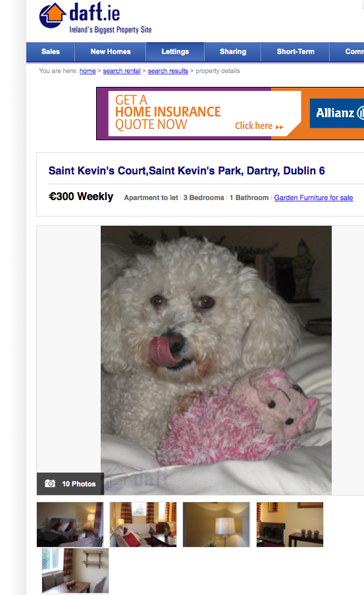The width and height of the screenshot is (364, 595).
Task: Click the main dog photo
Action: click(x=216, y=360)
